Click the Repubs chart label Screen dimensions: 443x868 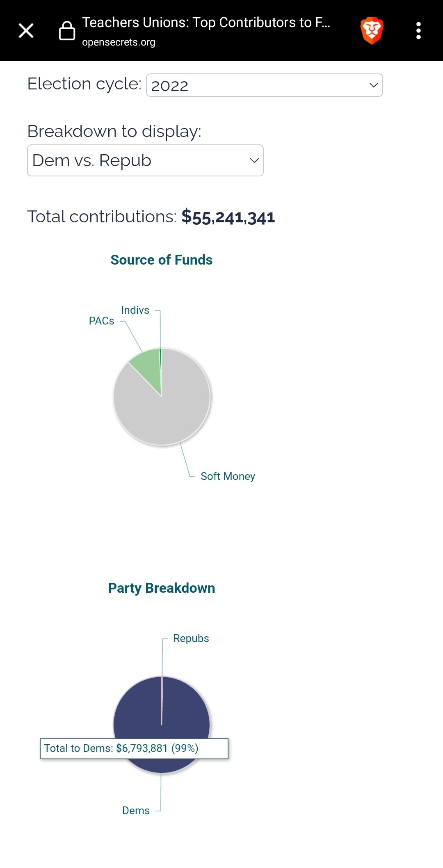pos(191,638)
